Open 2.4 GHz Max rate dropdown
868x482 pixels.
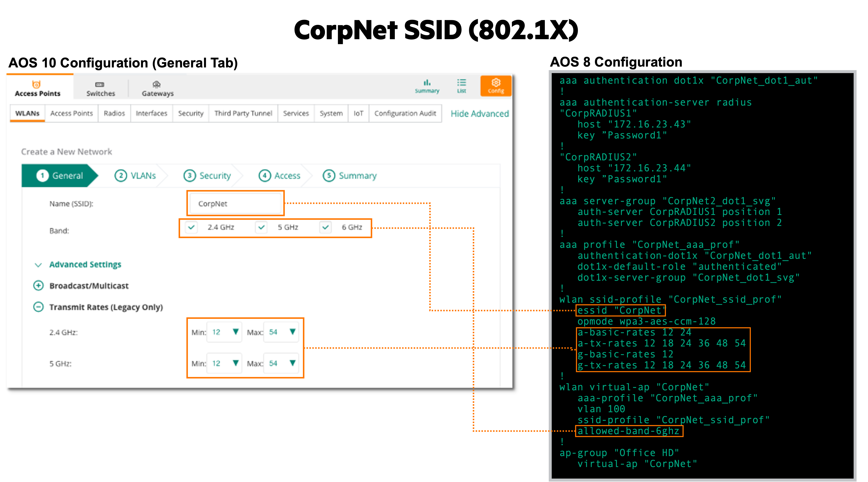tap(281, 332)
